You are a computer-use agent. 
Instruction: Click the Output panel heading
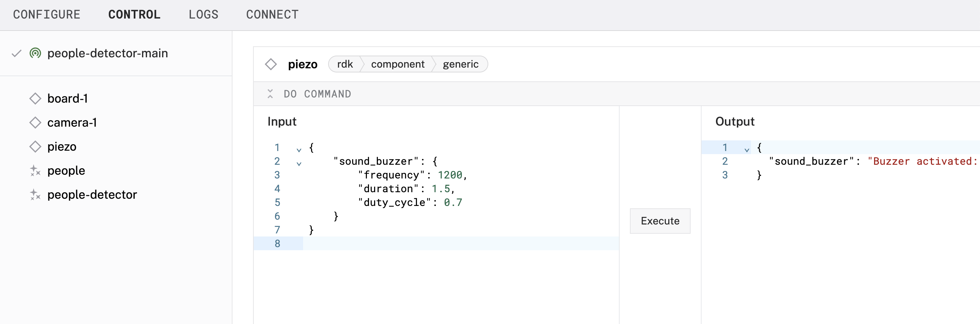[734, 121]
